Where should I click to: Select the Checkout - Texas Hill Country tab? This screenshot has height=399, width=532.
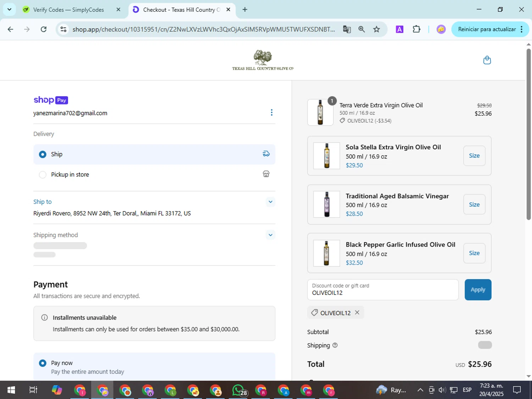point(181,10)
